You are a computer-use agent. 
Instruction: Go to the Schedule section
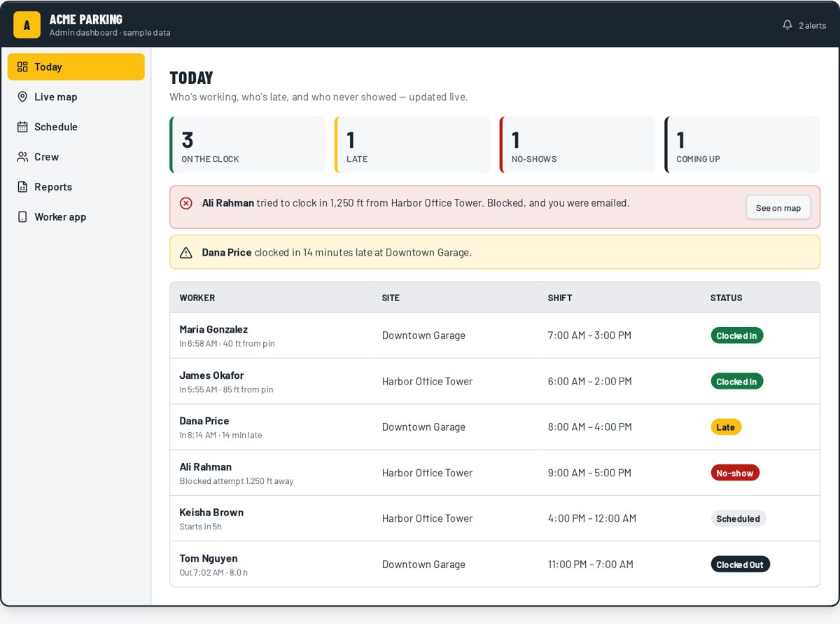(76, 127)
